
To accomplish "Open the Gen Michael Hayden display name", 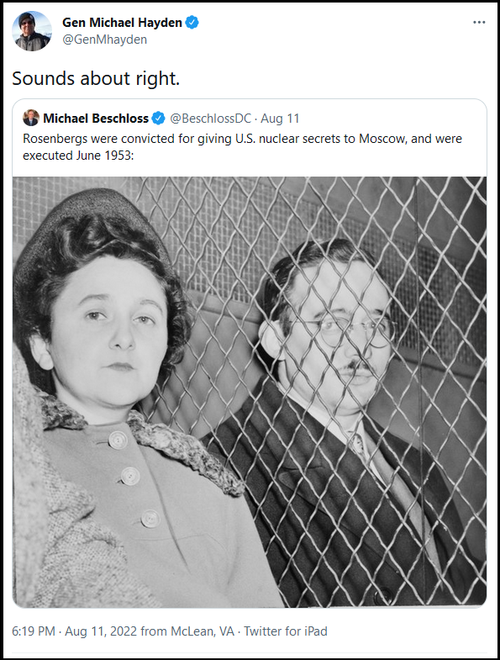I will coord(122,22).
